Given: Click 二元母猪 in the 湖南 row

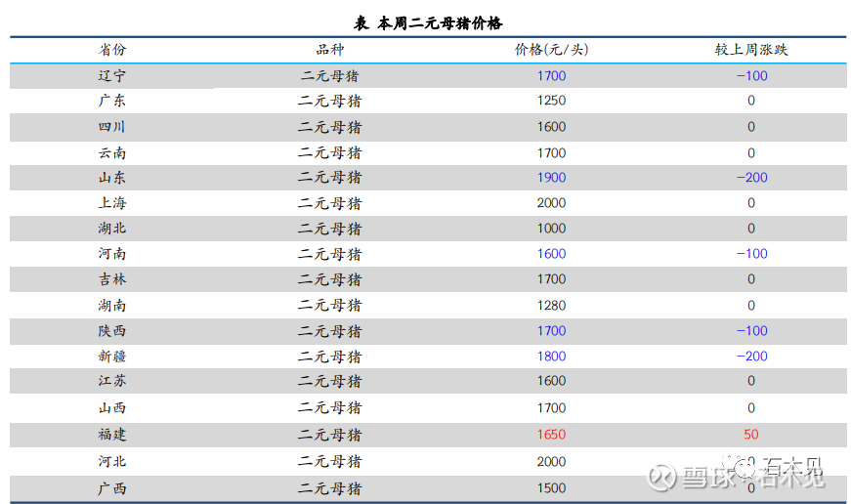Looking at the screenshot, I should (x=330, y=306).
